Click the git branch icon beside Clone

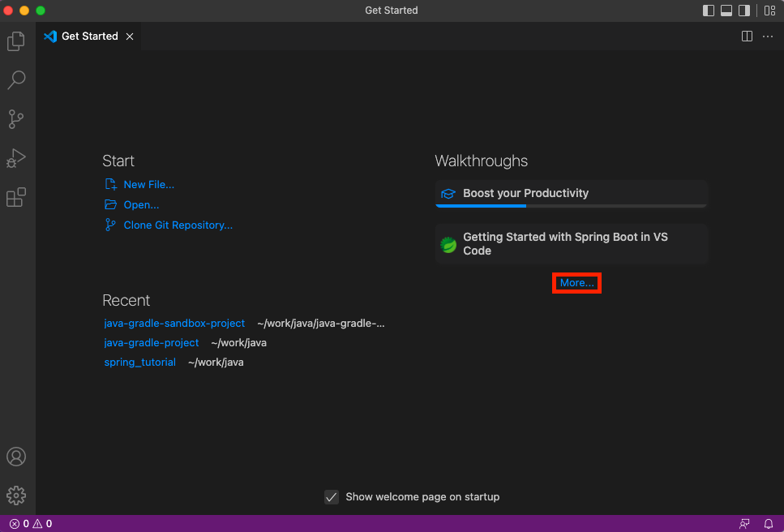[110, 225]
